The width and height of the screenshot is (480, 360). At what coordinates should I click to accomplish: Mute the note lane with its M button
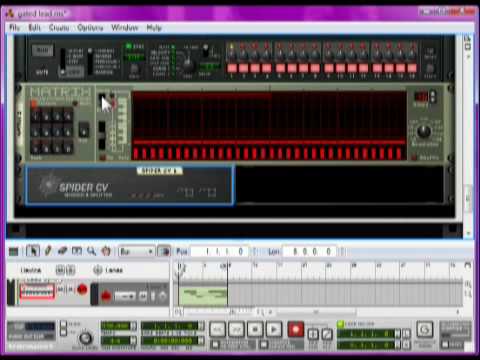(x=143, y=296)
